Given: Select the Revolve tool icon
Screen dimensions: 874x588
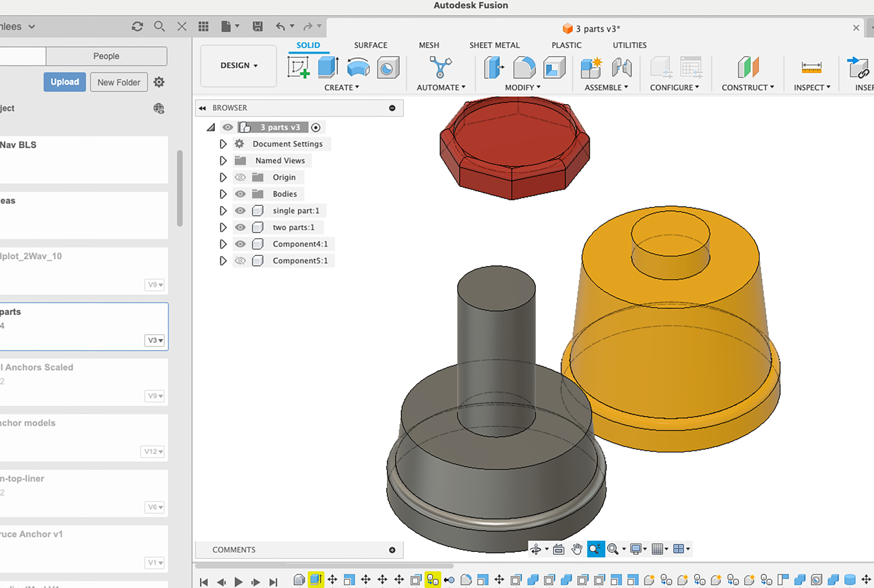Looking at the screenshot, I should [x=358, y=67].
